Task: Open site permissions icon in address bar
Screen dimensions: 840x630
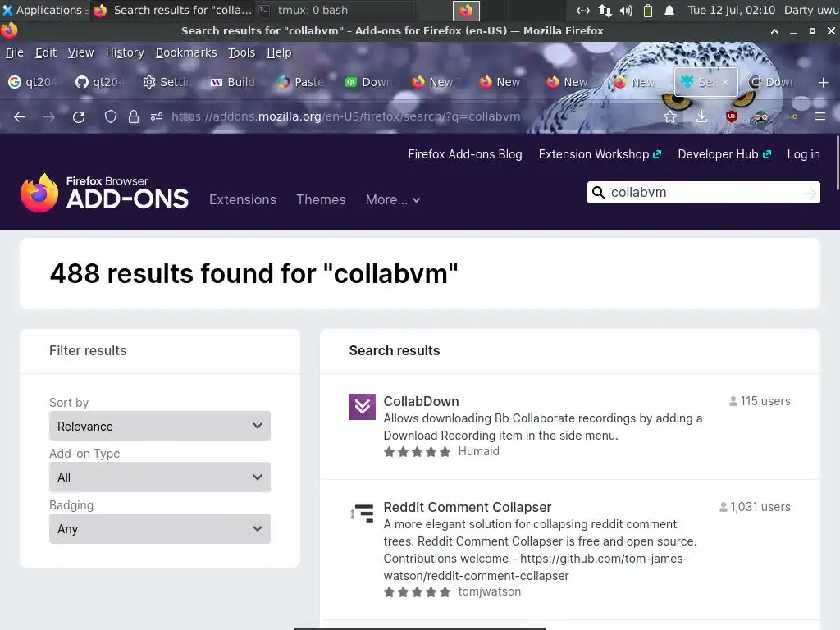Action: (157, 116)
